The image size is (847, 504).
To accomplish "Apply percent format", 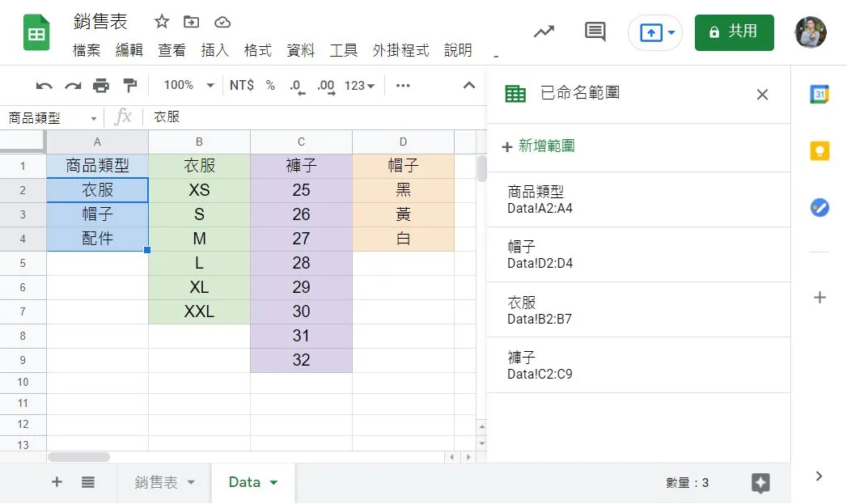I will (270, 86).
